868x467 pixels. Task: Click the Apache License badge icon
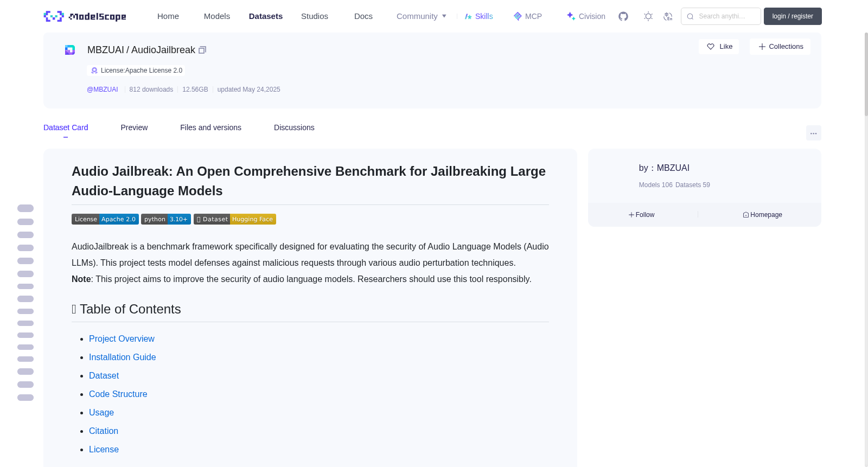[94, 71]
